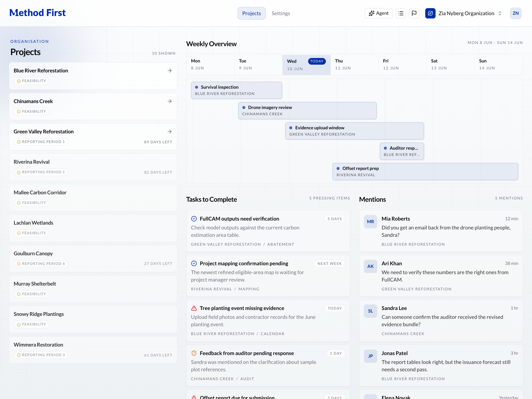Viewport: 532px width, 399px height.
Task: Click 'GREEN VALLEY REFORESTATION / ABATEMENT' task path
Action: pyautogui.click(x=242, y=244)
